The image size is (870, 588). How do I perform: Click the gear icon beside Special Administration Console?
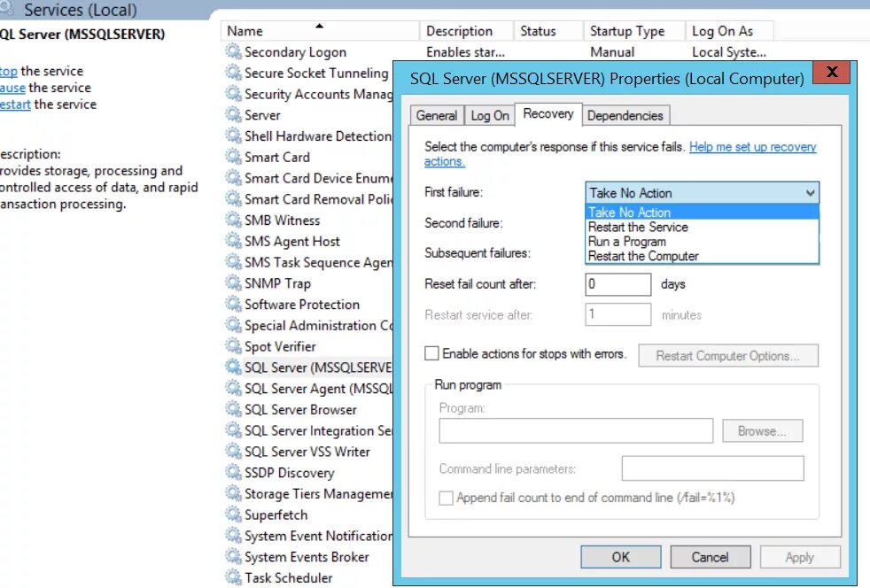click(x=233, y=326)
